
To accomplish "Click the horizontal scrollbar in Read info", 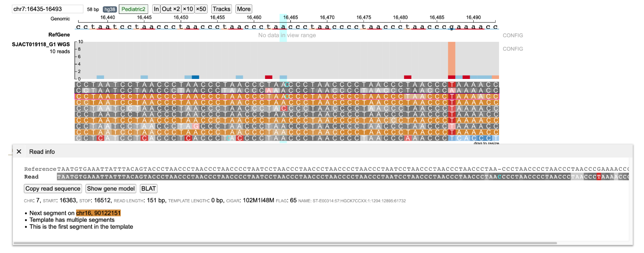I will point(285,243).
